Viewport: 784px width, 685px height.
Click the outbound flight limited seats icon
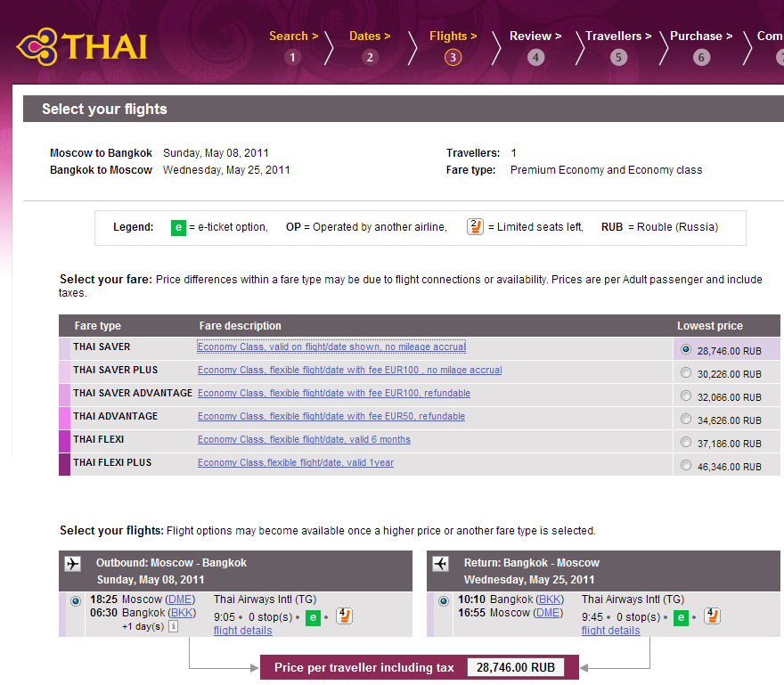pyautogui.click(x=345, y=616)
